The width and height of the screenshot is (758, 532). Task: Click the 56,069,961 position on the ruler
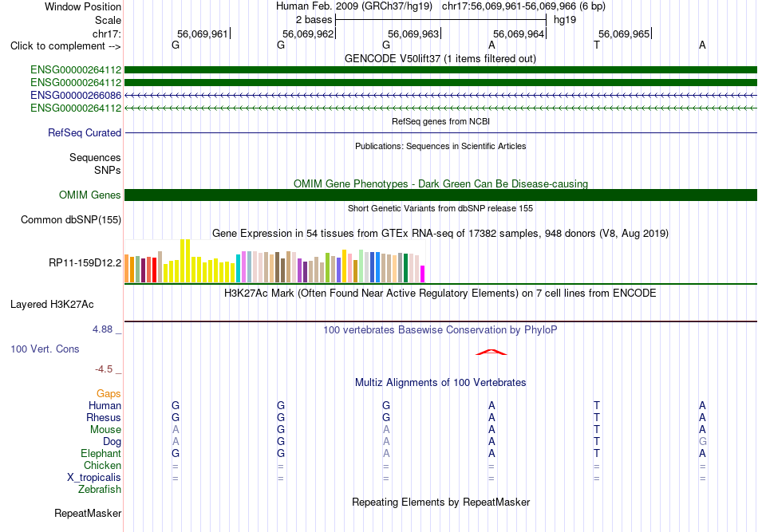202,33
